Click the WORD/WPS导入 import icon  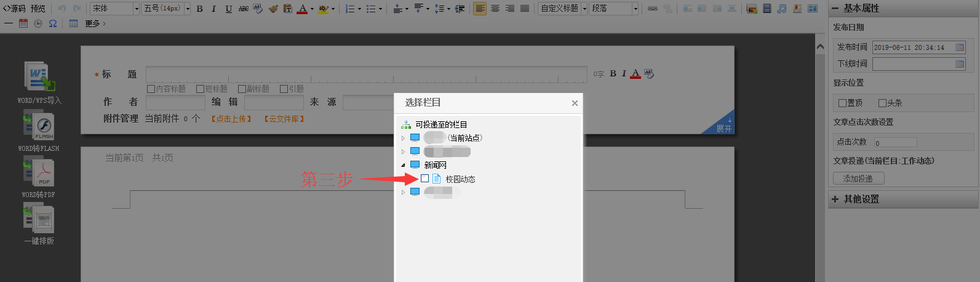pos(39,77)
